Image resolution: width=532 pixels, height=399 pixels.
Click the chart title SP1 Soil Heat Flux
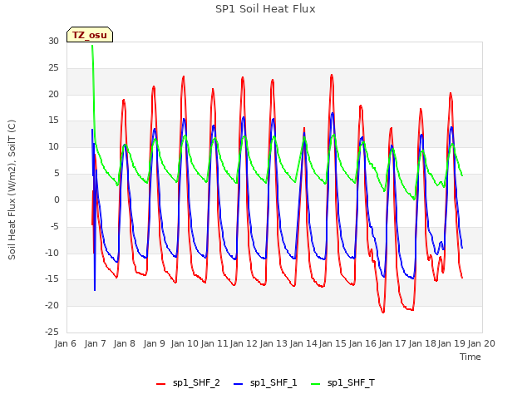pyautogui.click(x=265, y=9)
